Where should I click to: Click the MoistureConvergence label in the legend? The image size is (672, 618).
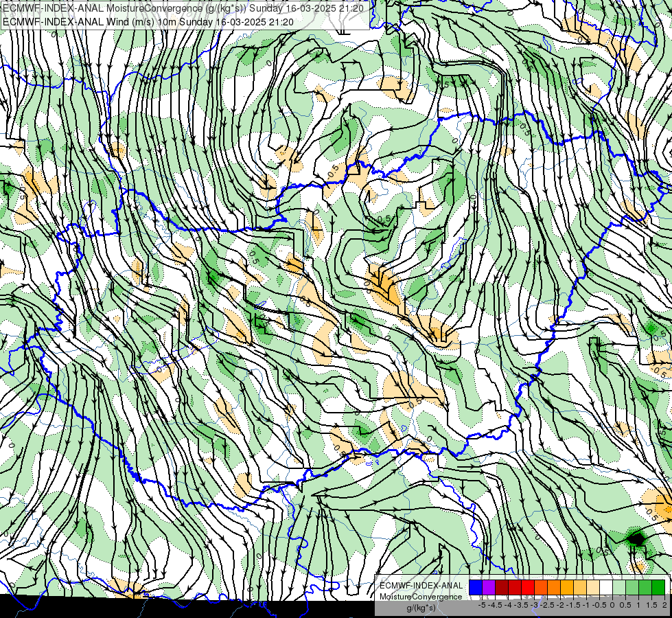tap(421, 597)
